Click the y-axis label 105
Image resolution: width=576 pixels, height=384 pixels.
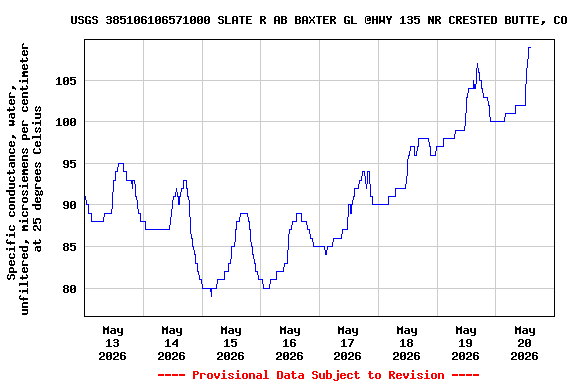pos(66,81)
